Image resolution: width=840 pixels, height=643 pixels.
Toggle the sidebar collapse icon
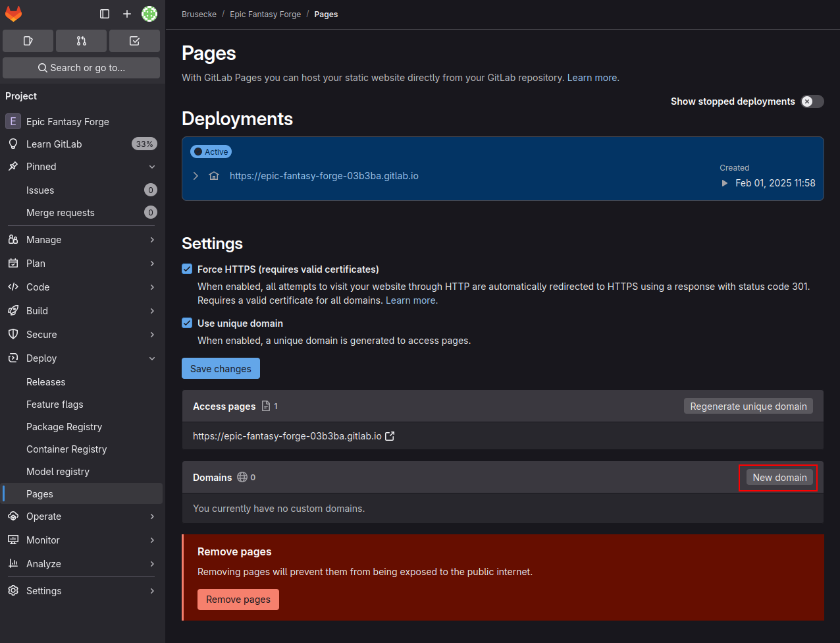105,14
